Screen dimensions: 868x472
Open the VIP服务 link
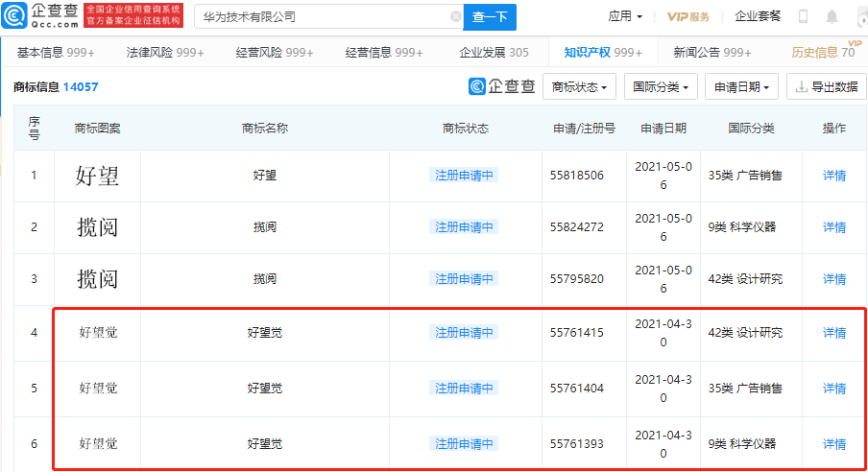pos(688,16)
